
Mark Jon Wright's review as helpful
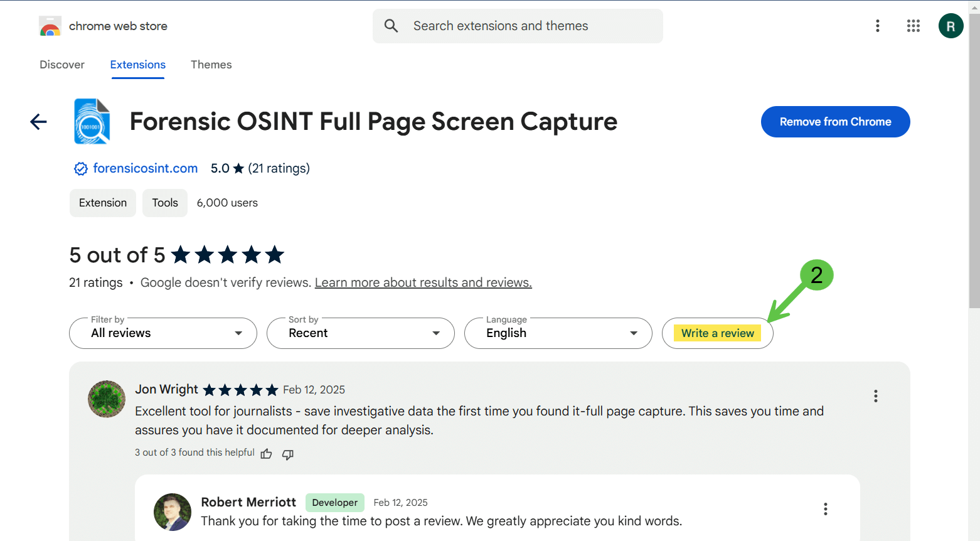click(x=267, y=454)
